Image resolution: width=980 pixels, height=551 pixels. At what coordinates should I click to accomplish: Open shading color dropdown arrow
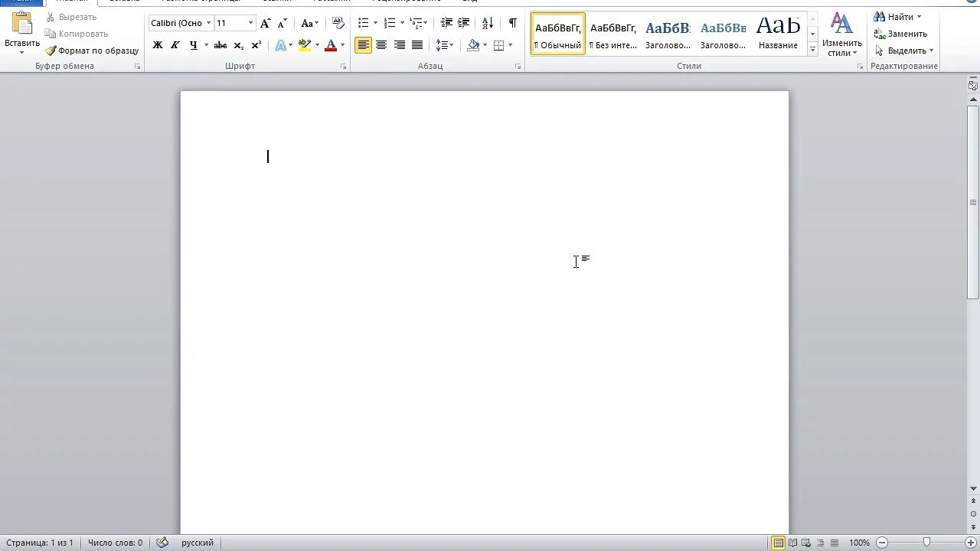click(485, 45)
